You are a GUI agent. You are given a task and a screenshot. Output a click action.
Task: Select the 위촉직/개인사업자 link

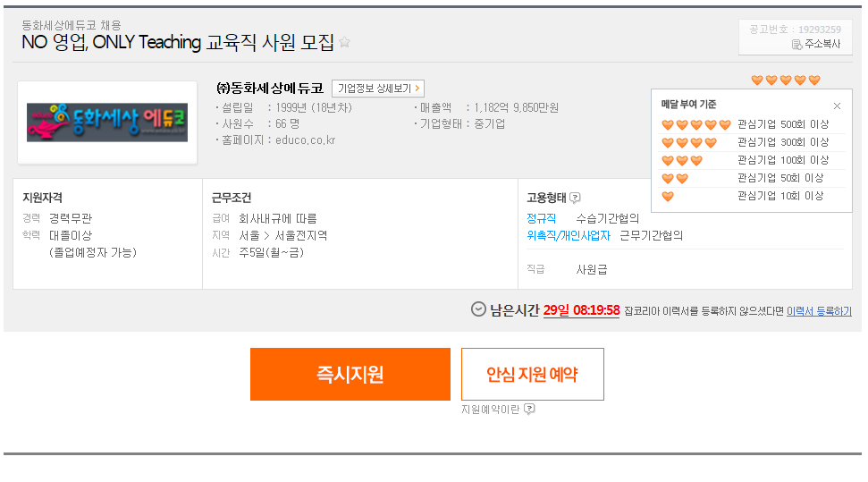(x=569, y=236)
